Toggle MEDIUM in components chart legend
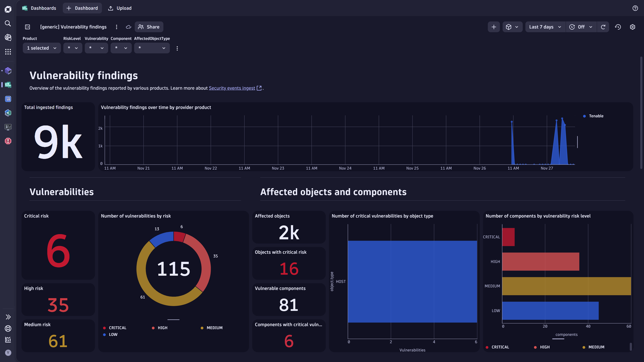The width and height of the screenshot is (644, 362). coord(593,347)
